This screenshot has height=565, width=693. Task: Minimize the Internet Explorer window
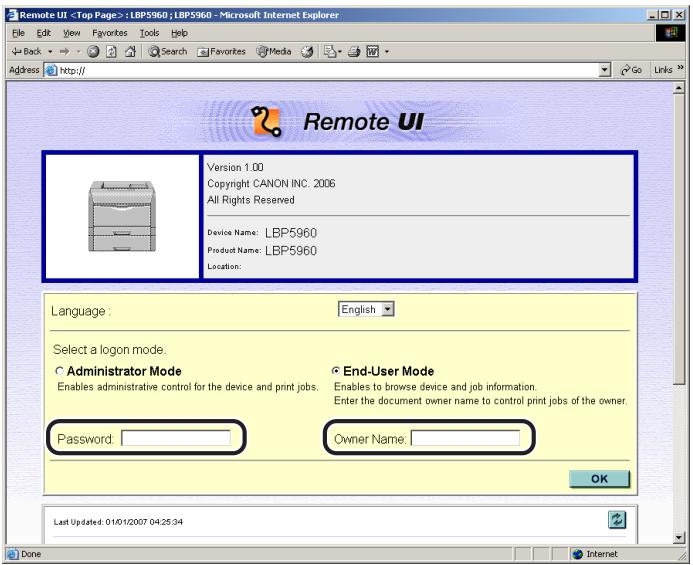(652, 15)
